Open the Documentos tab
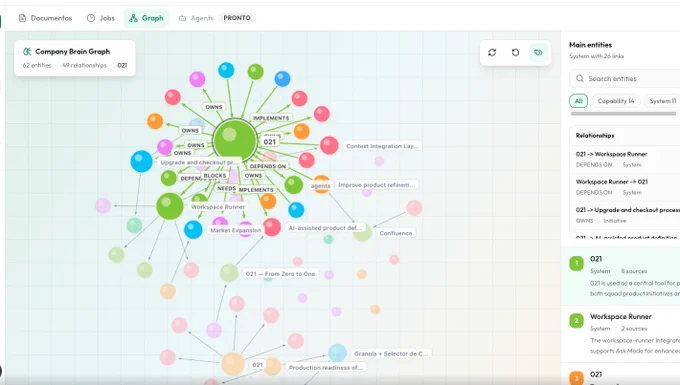The height and width of the screenshot is (385, 680). [45, 18]
